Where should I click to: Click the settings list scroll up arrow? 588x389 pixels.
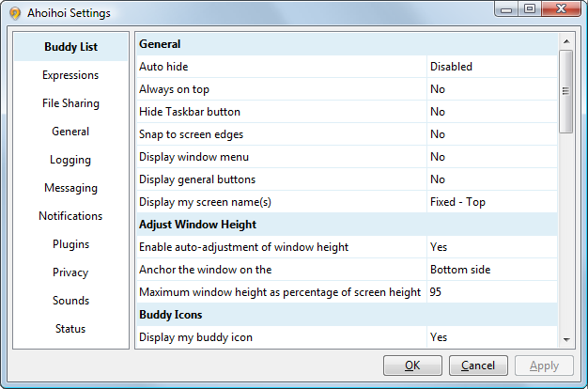[566, 41]
